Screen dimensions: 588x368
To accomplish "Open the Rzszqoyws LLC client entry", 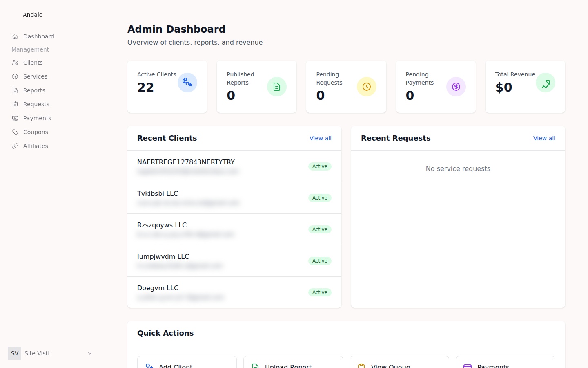I will click(234, 229).
